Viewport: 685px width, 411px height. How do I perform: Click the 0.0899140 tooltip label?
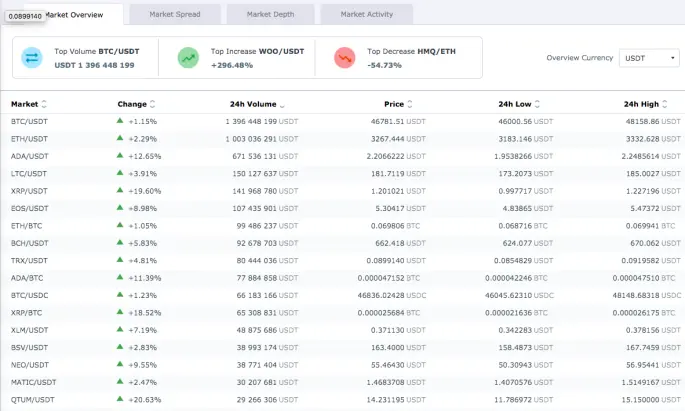25,16
